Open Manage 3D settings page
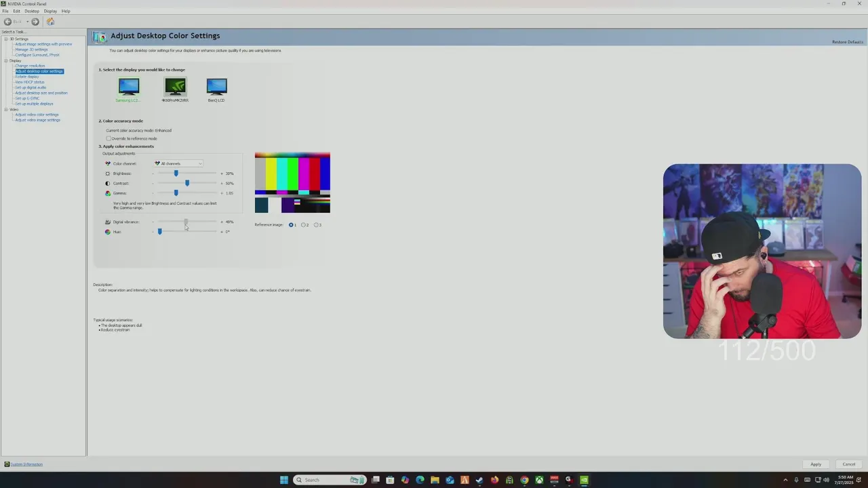868x488 pixels. click(31, 49)
